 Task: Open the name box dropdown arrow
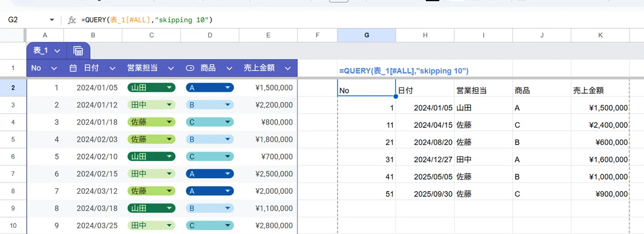[x=52, y=20]
